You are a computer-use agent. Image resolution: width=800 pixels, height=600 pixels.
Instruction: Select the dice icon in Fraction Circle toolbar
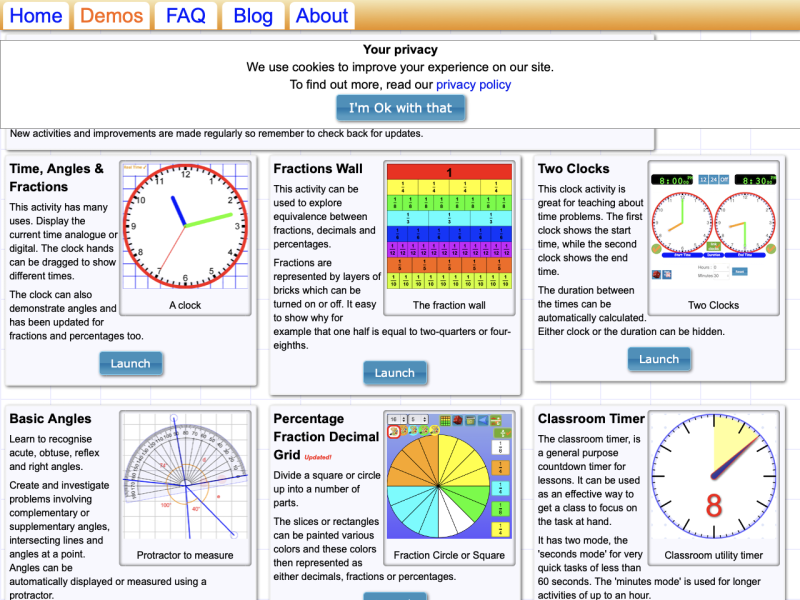click(x=458, y=420)
